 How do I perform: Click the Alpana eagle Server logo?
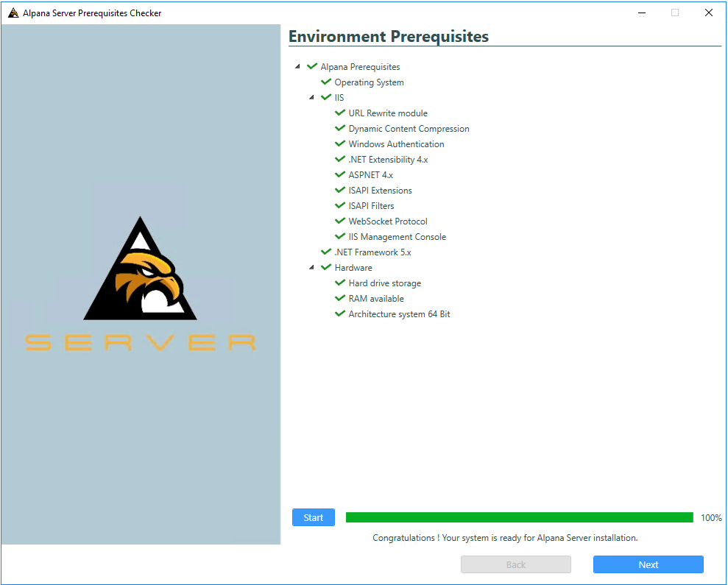tap(140, 283)
